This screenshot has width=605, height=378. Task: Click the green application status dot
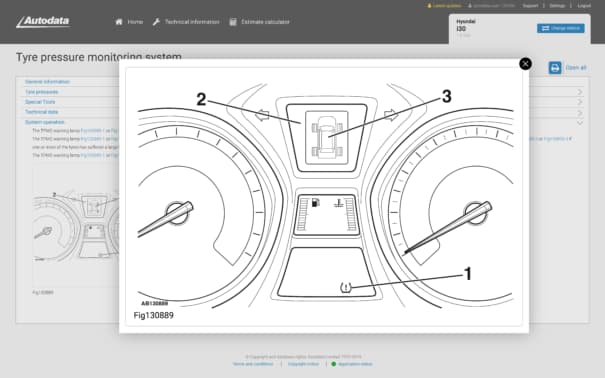tap(334, 364)
